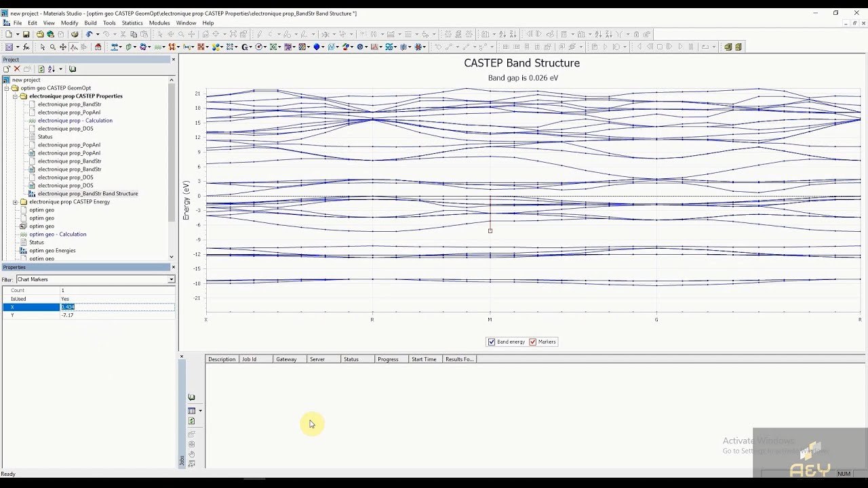Open the File menu
The height and width of the screenshot is (488, 868).
[18, 23]
